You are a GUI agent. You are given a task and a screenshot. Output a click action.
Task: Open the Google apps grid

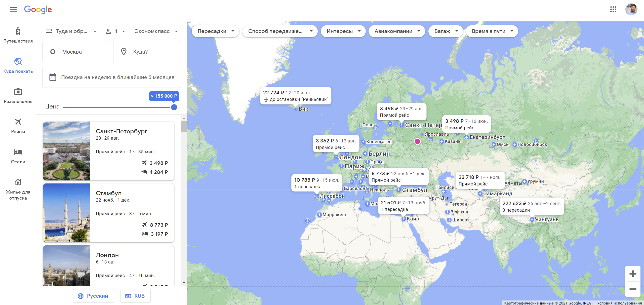[613, 10]
